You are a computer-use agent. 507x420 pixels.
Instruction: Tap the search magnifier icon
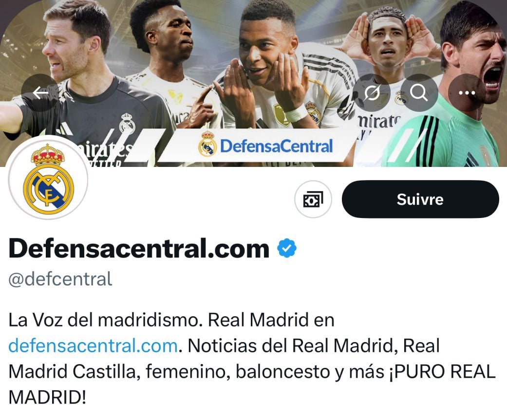419,93
